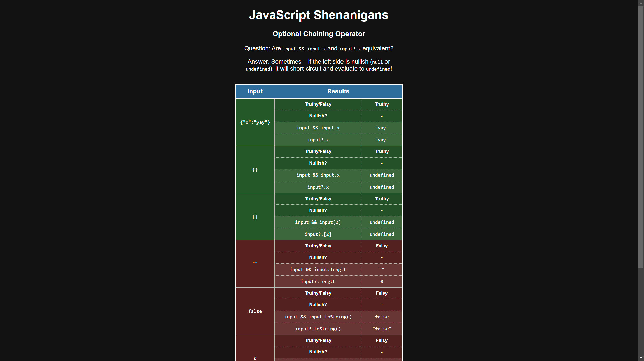
Task: Select the false input cell
Action: tap(255, 311)
